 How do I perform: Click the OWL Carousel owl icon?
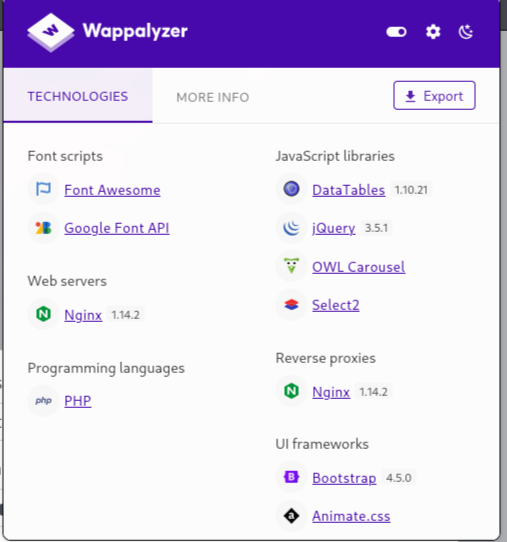pos(291,266)
